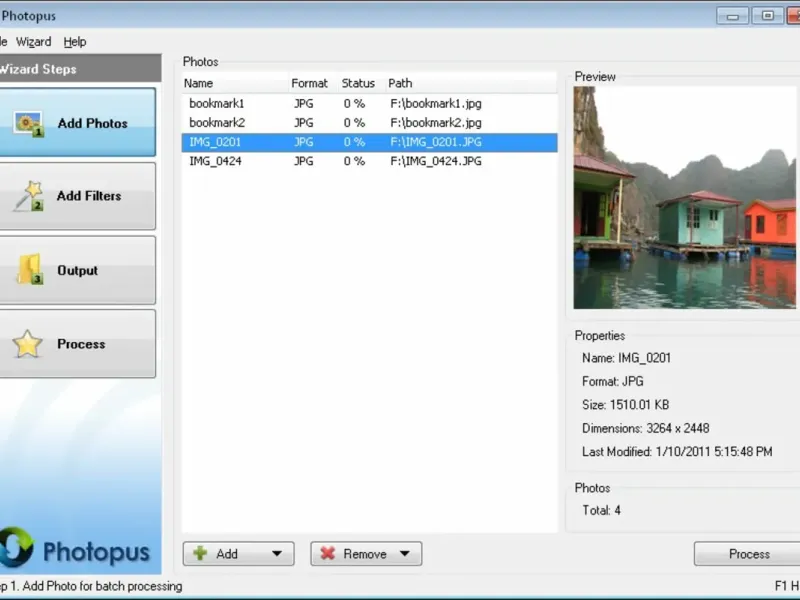Sort by the Status column header

tap(362, 83)
